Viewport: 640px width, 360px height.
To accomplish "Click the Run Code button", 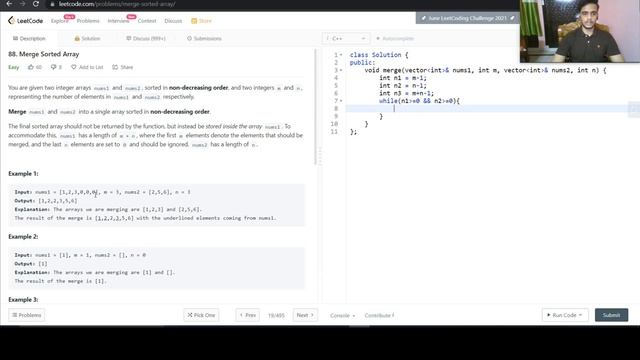I will point(565,315).
